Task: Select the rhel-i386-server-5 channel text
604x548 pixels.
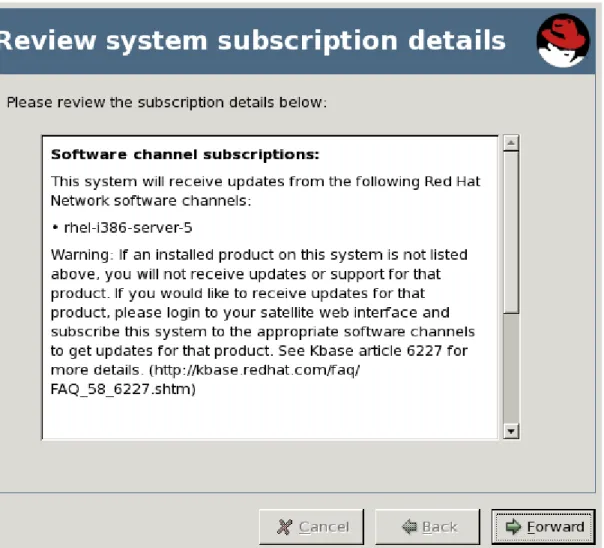Action: click(x=128, y=228)
